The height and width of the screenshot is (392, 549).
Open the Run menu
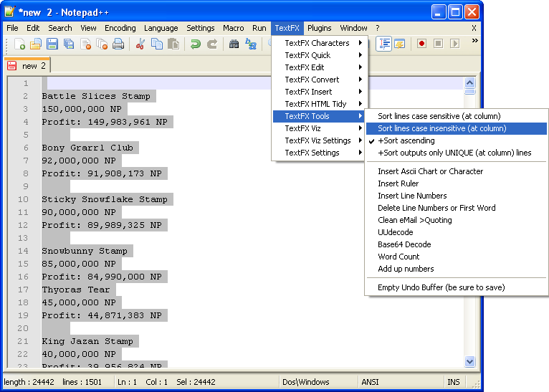[259, 28]
